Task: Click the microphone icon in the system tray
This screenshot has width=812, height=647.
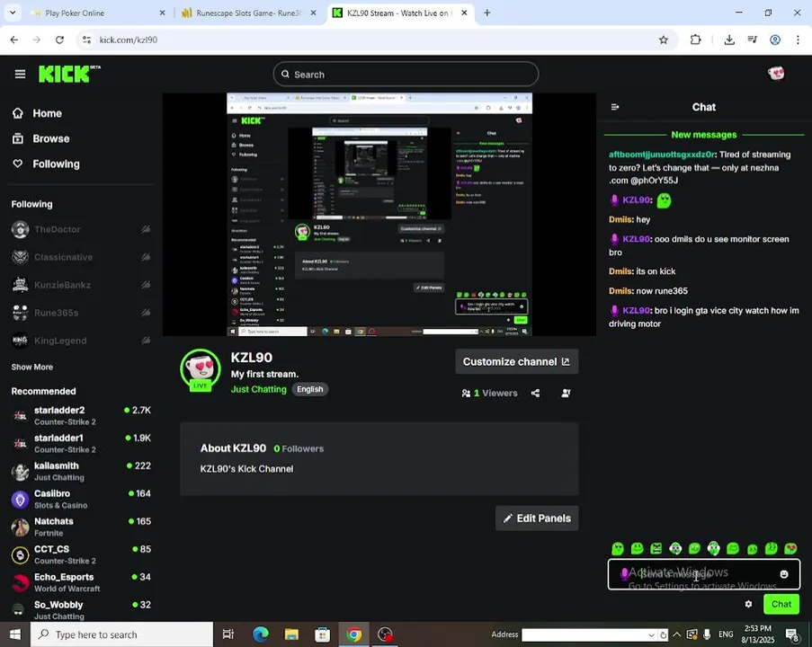Action: [x=707, y=634]
